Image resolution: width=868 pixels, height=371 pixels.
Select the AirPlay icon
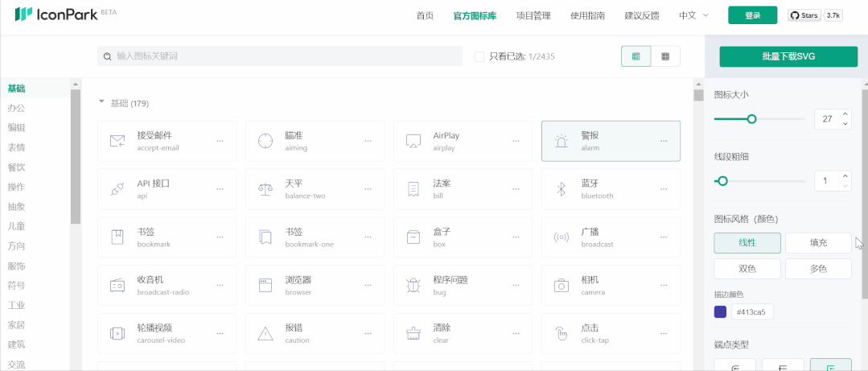tap(413, 141)
